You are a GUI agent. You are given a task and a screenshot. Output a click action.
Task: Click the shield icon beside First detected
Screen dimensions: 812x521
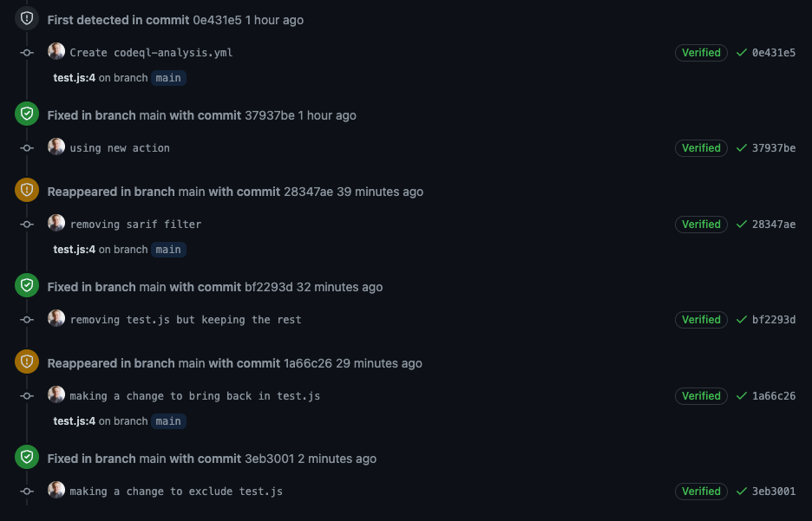[27, 18]
